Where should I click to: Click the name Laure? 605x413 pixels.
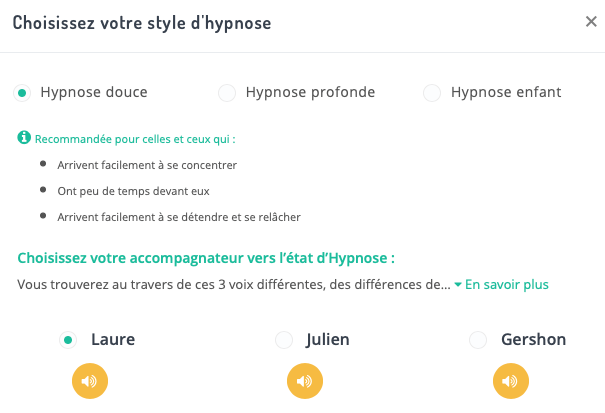pyautogui.click(x=113, y=340)
